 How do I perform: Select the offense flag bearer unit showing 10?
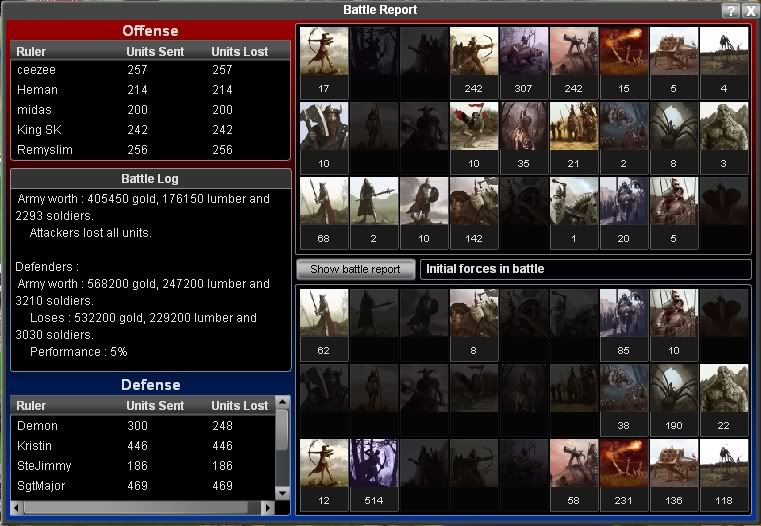[474, 138]
